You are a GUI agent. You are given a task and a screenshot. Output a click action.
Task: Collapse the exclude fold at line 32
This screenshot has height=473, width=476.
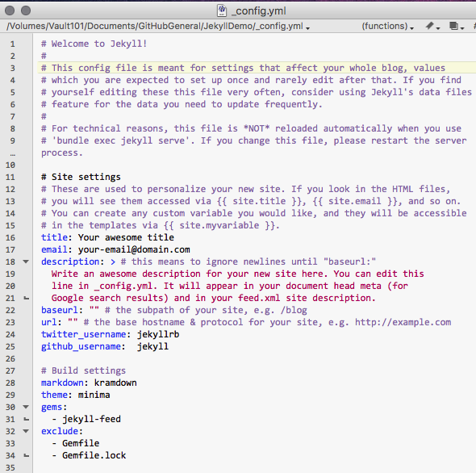pyautogui.click(x=26, y=431)
